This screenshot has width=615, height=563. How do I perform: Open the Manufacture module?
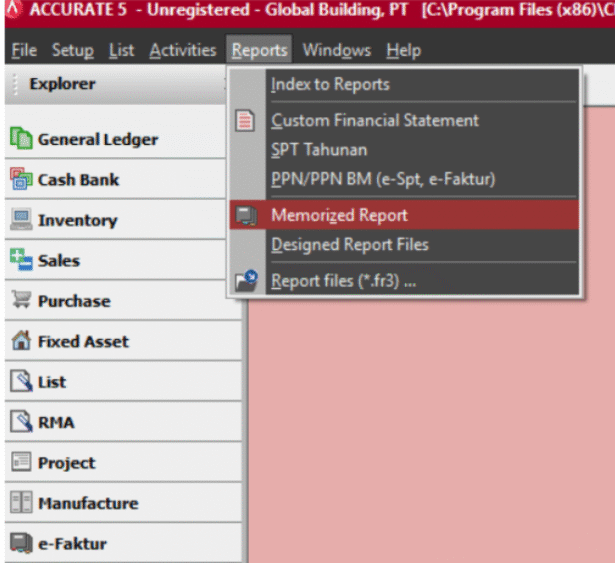click(124, 503)
